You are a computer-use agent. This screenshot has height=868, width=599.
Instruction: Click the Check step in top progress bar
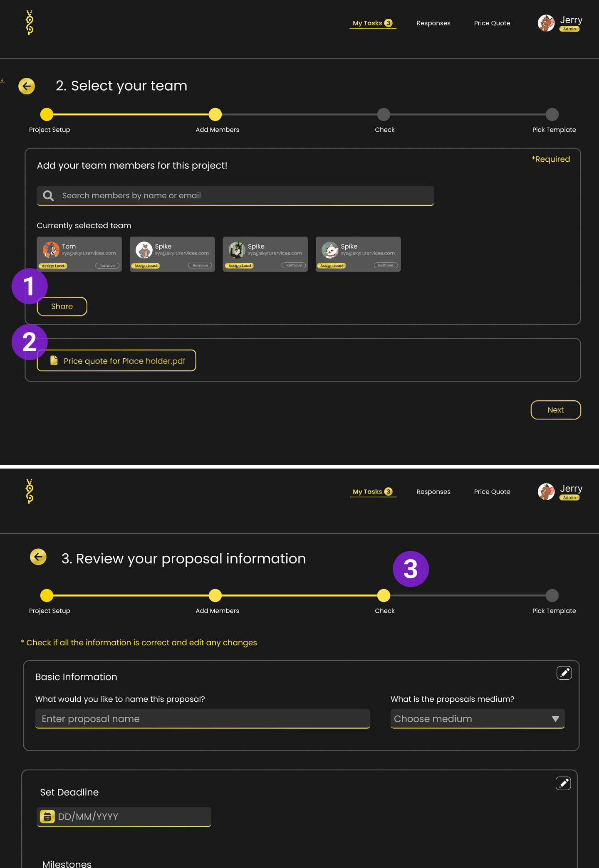point(384,114)
